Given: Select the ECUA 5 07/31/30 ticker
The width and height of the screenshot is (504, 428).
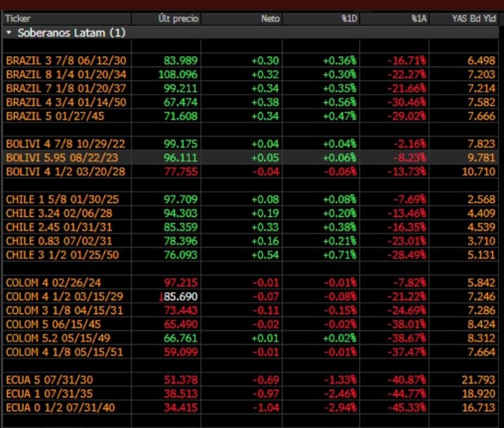Looking at the screenshot, I should (50, 380).
